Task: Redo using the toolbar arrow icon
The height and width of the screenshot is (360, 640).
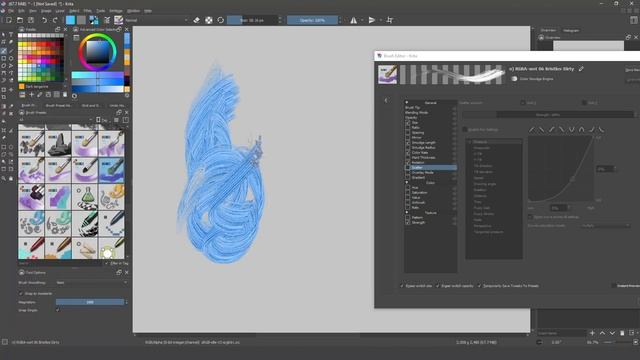Action: pos(55,20)
